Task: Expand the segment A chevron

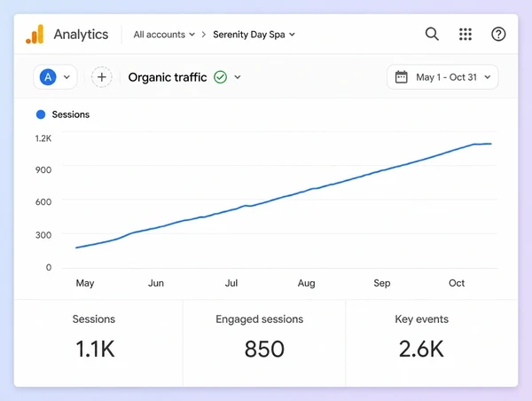Action: [x=66, y=77]
